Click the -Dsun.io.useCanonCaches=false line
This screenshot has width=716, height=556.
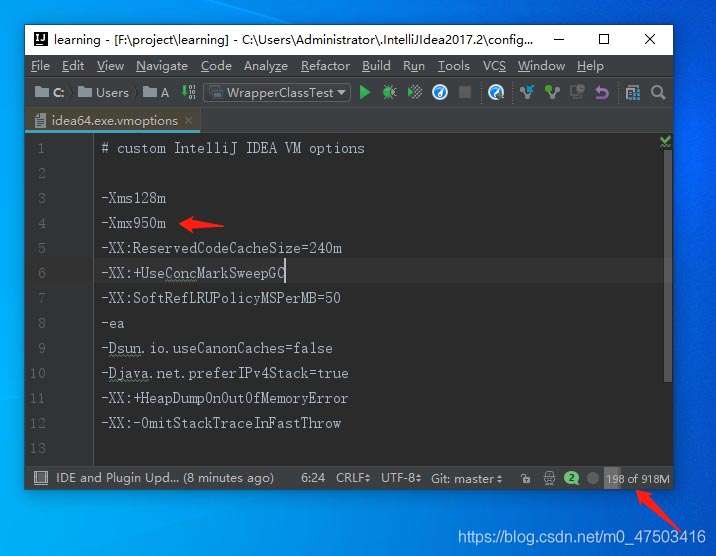tap(217, 348)
